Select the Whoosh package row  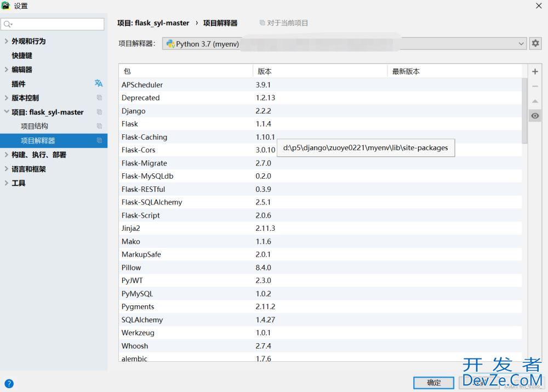321,346
